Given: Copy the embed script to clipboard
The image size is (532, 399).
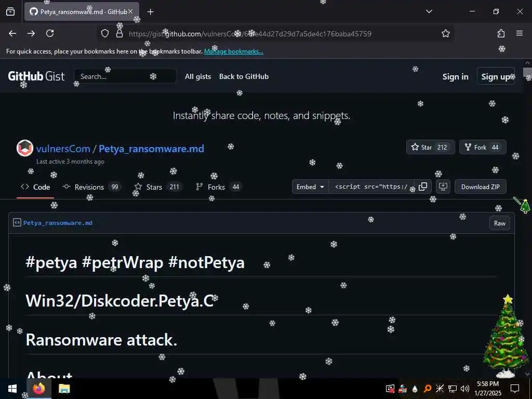Looking at the screenshot, I should (423, 187).
